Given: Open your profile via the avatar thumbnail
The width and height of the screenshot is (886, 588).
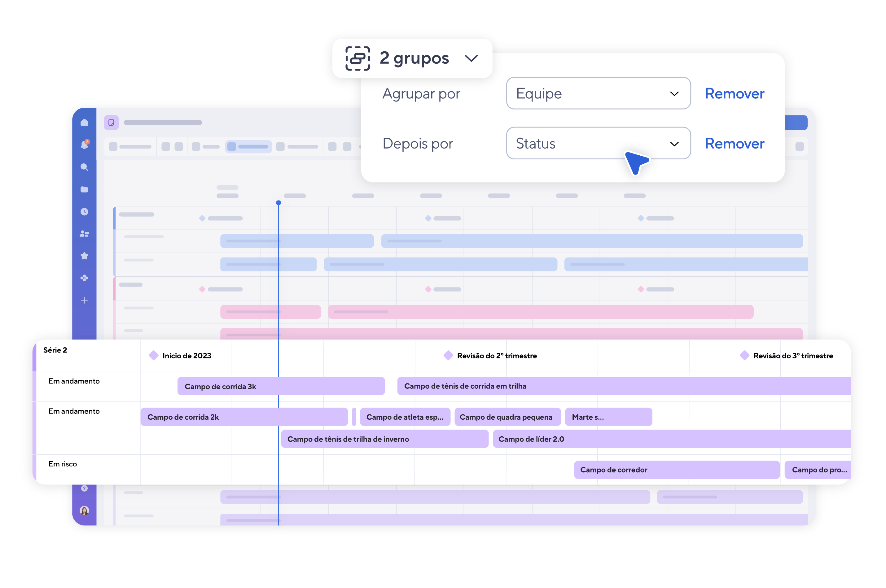Looking at the screenshot, I should coord(85,510).
